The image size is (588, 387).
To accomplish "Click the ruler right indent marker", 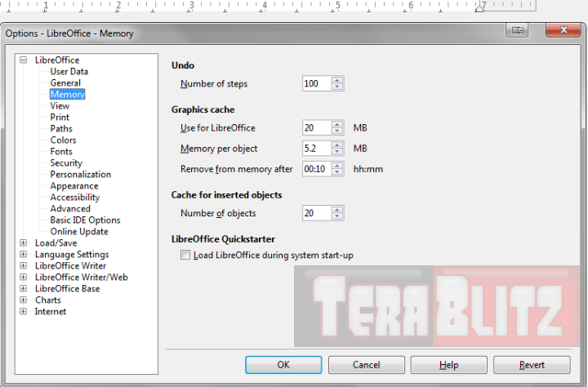I will point(479,7).
